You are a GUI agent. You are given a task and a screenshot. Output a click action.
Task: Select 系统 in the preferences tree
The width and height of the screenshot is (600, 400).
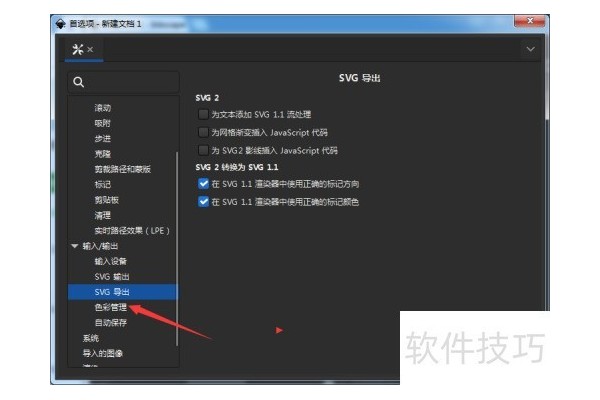click(x=91, y=338)
